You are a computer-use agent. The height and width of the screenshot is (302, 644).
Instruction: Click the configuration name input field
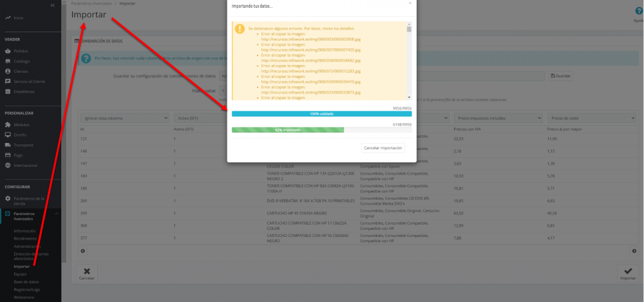tap(382, 76)
